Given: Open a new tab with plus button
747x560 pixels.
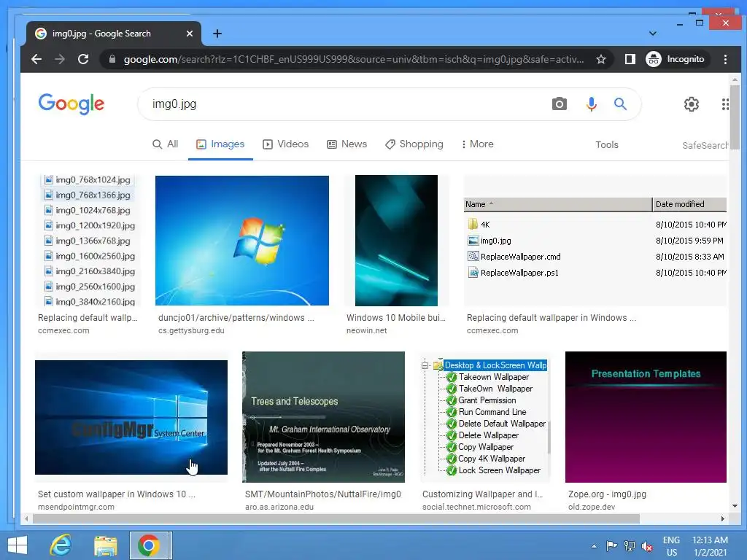Looking at the screenshot, I should 217,34.
